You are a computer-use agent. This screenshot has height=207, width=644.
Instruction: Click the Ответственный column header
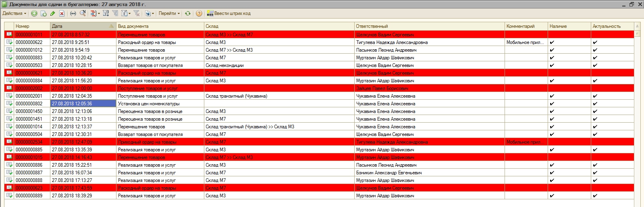[x=429, y=26]
